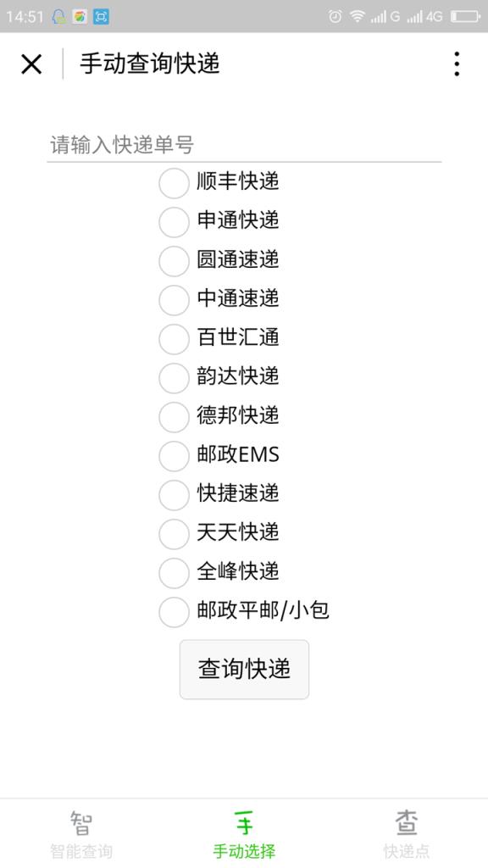
Task: Select the 顺丰快递 courier option
Action: [x=174, y=182]
